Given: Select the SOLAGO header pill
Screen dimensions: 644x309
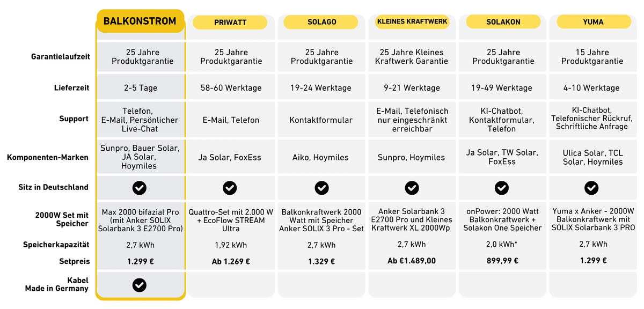Looking at the screenshot, I should click(321, 22).
